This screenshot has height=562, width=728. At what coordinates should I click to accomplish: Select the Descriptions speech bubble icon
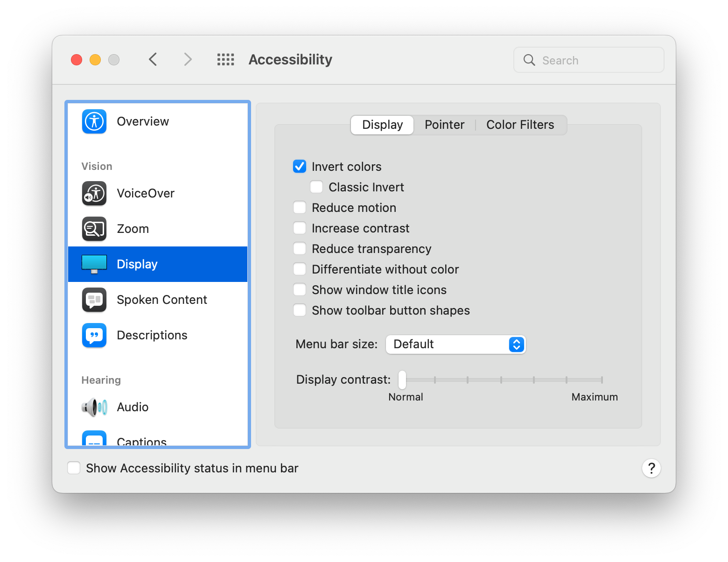(x=94, y=335)
